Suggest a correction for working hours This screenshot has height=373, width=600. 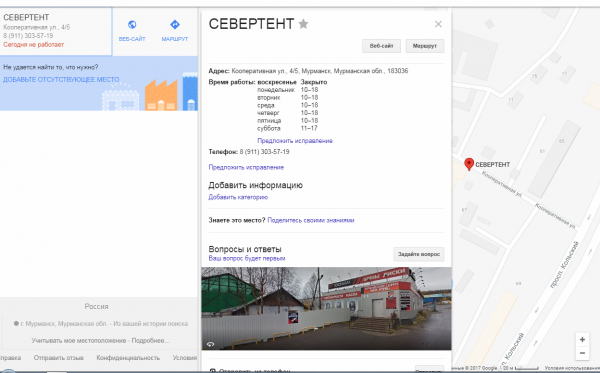pos(295,141)
